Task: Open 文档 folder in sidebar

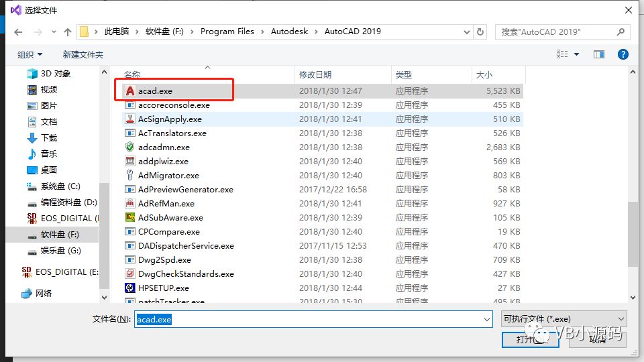Action: (42, 122)
